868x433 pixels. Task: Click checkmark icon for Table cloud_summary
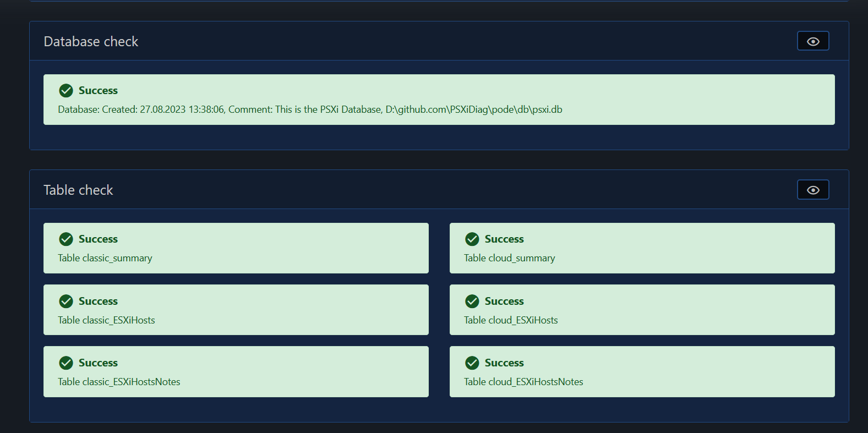coord(472,239)
